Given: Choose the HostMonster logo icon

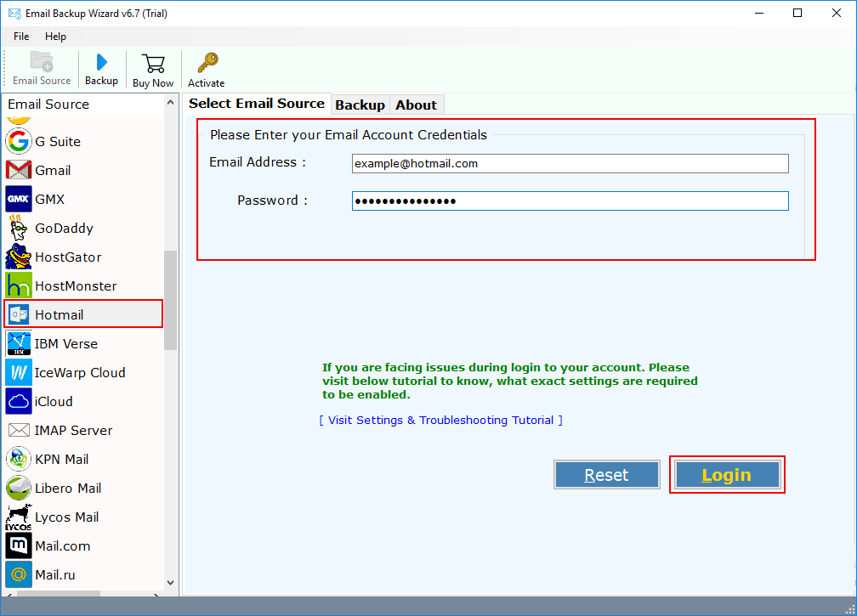Looking at the screenshot, I should (x=19, y=285).
